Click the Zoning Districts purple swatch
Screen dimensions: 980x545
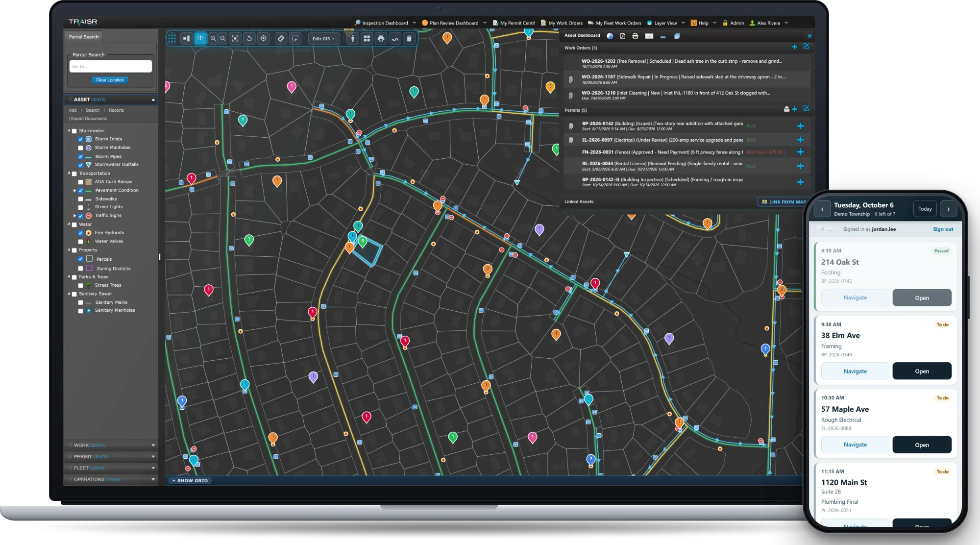coord(90,268)
